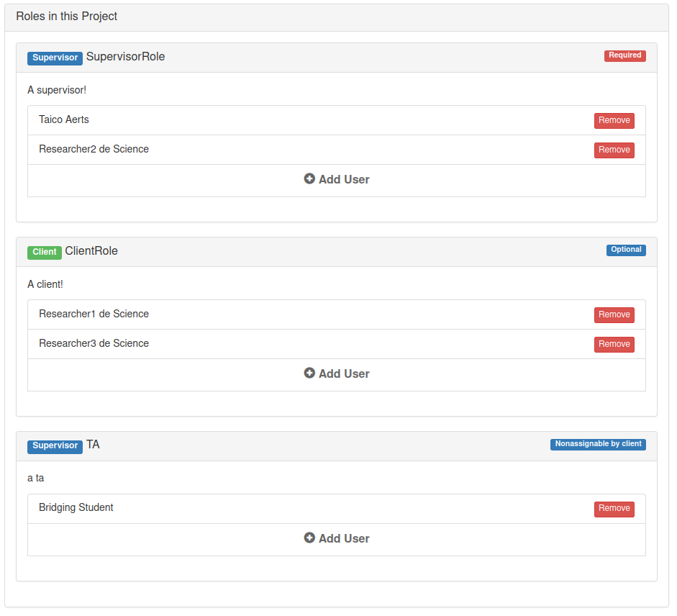Remove Researcher1 de Science from ClientRole
This screenshot has height=616, width=677.
tap(614, 315)
